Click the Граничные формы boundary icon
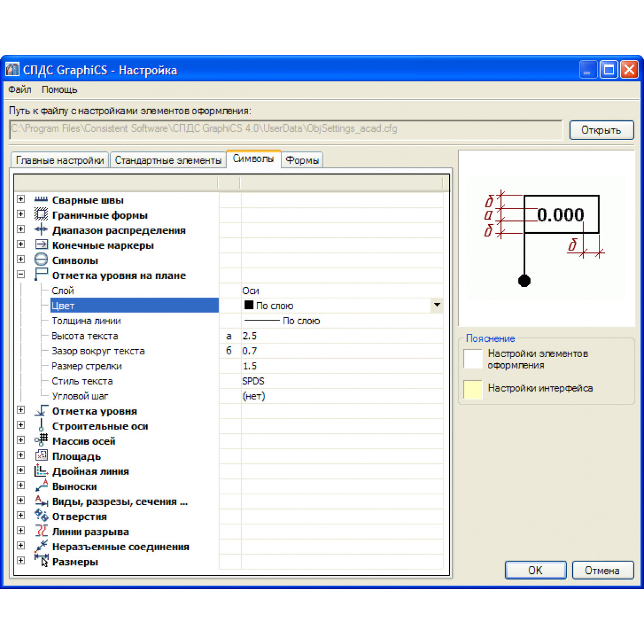 41,215
